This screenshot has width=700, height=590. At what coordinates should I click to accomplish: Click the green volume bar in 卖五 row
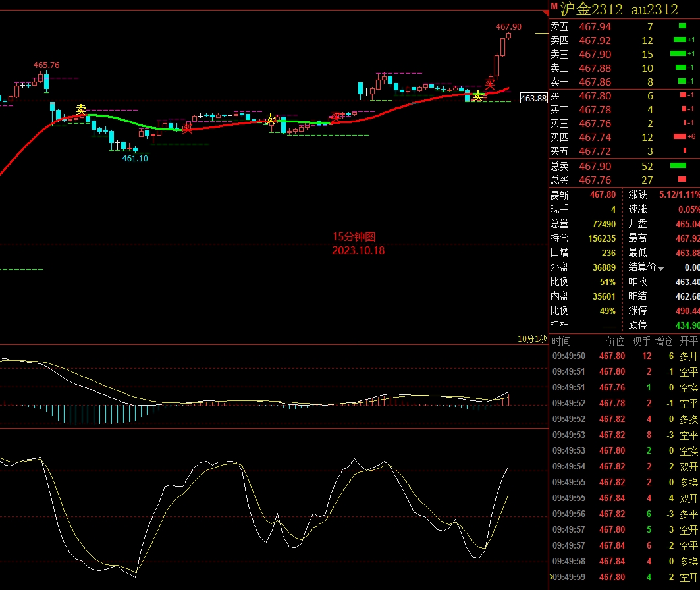click(x=682, y=26)
